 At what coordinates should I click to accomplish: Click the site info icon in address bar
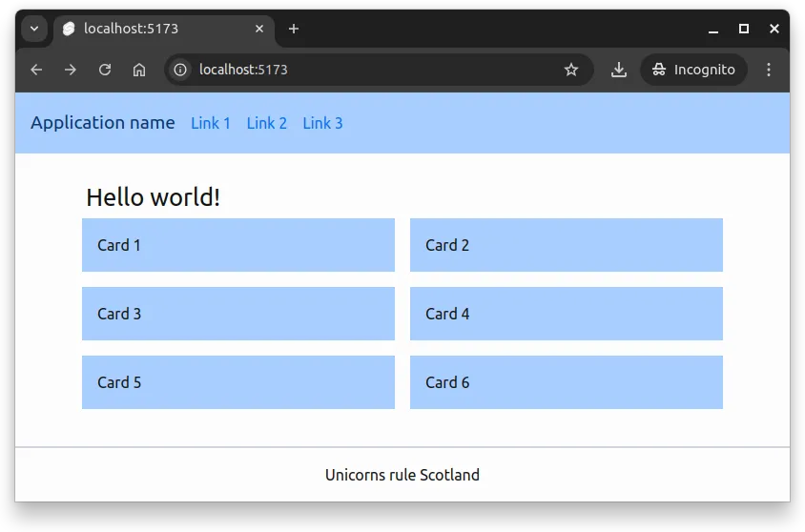180,70
